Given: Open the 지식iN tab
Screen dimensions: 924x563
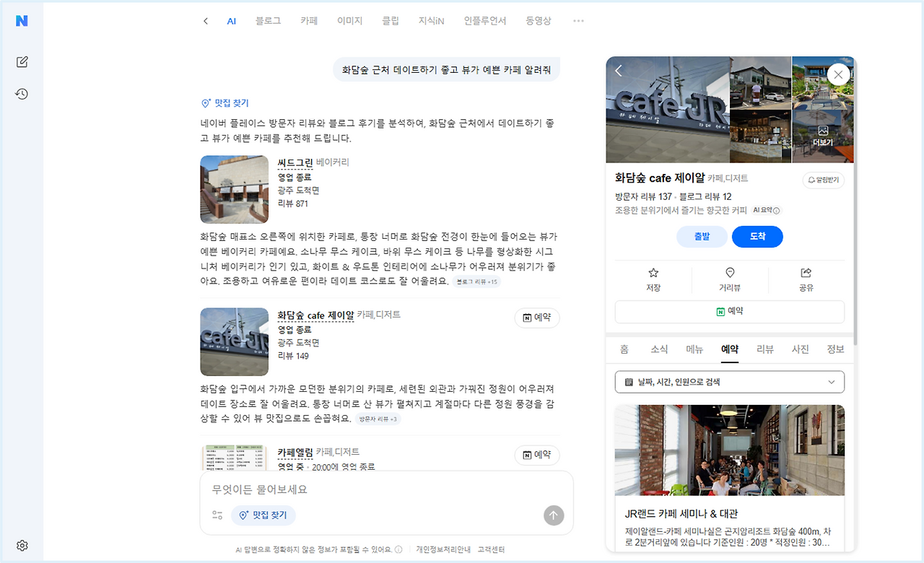Looking at the screenshot, I should tap(432, 21).
